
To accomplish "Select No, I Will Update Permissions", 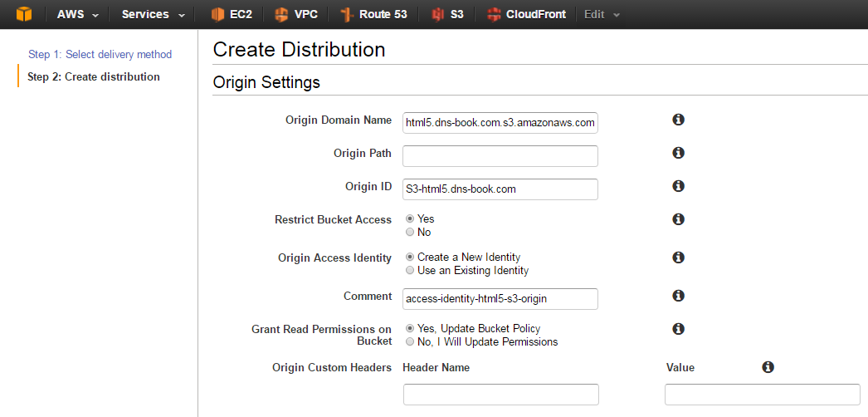I will click(410, 341).
